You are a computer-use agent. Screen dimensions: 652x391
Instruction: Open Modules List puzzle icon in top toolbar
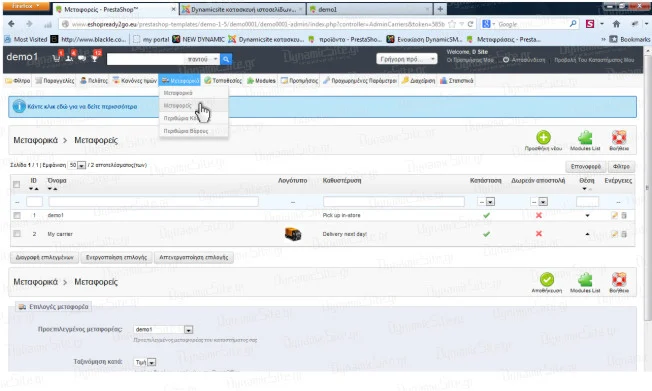click(x=585, y=137)
